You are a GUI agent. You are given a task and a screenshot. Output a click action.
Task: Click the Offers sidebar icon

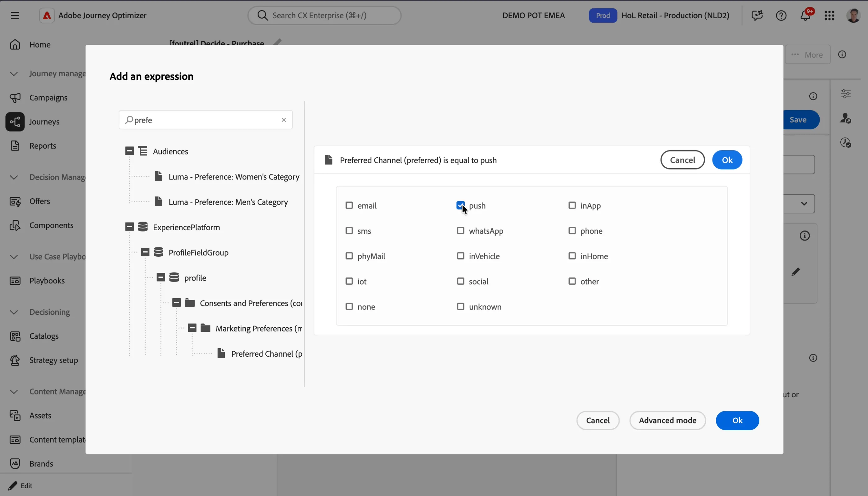15,201
